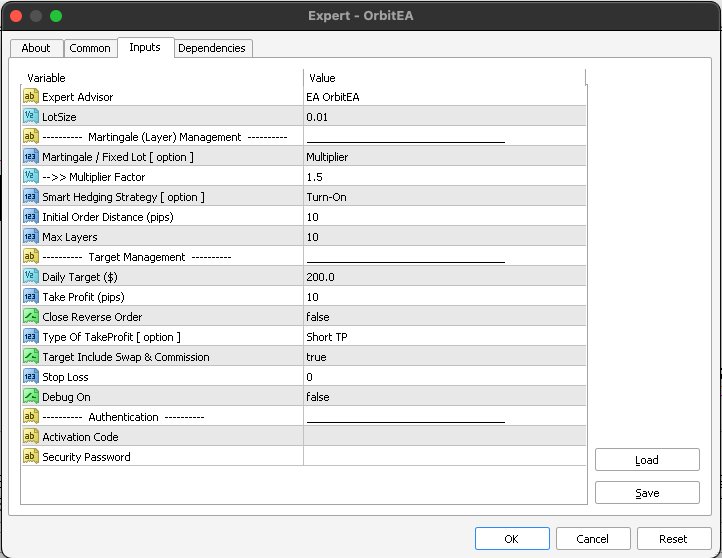
Task: Click the string icon beside Expert Advisor
Action: (x=30, y=97)
